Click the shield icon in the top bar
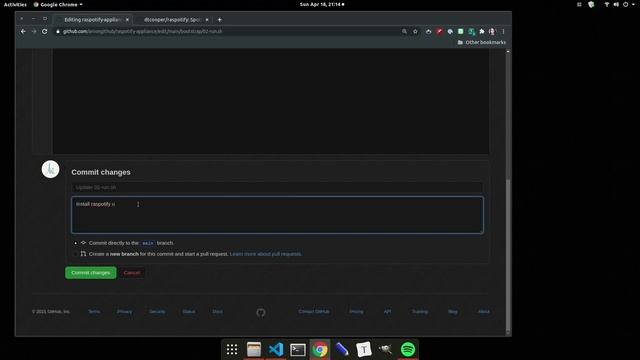This screenshot has width=640, height=360. [591, 4]
